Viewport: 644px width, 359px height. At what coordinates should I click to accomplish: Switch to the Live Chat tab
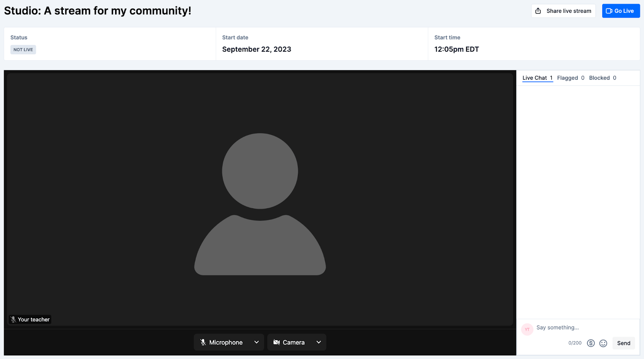[537, 78]
